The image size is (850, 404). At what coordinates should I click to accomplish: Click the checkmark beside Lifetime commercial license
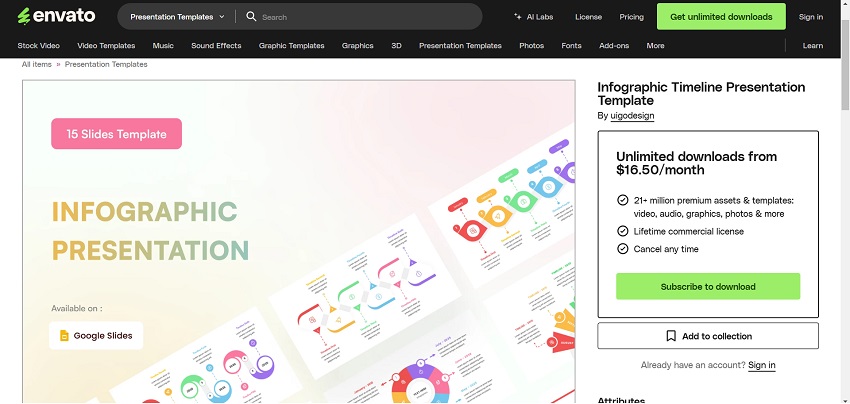622,232
